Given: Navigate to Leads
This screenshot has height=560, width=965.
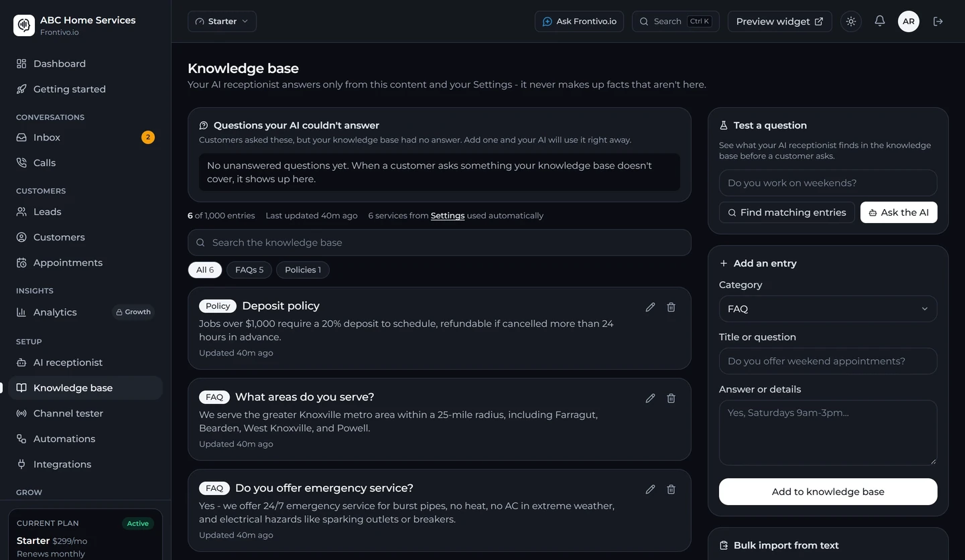Looking at the screenshot, I should (85, 212).
